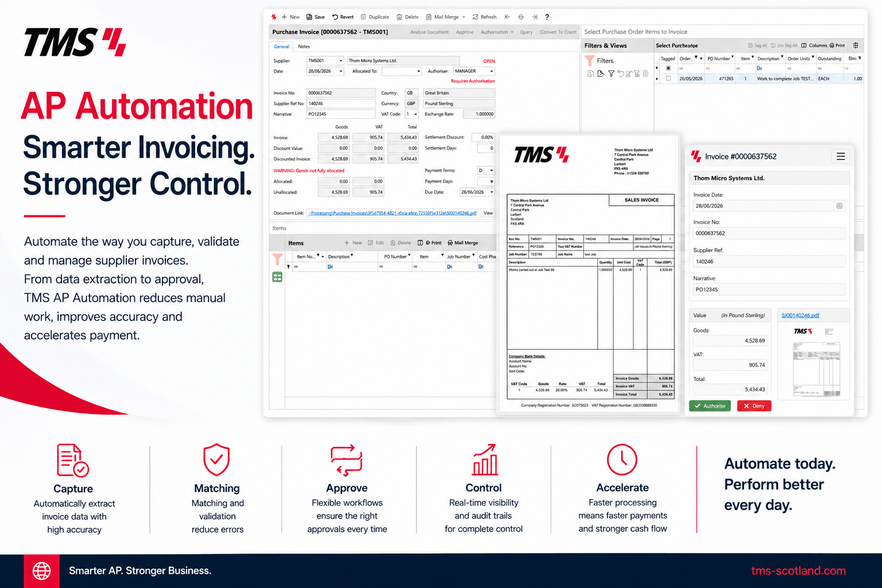Click Un-Tag All in Select Purchase Order panel

point(784,45)
